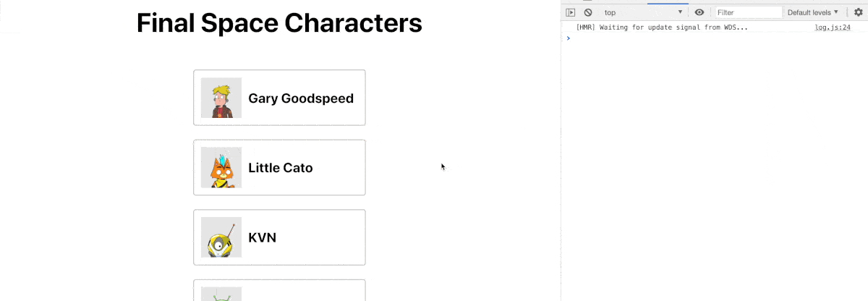The height and width of the screenshot is (301, 868).
Task: Click Little Cato's avatar image
Action: [x=221, y=167]
